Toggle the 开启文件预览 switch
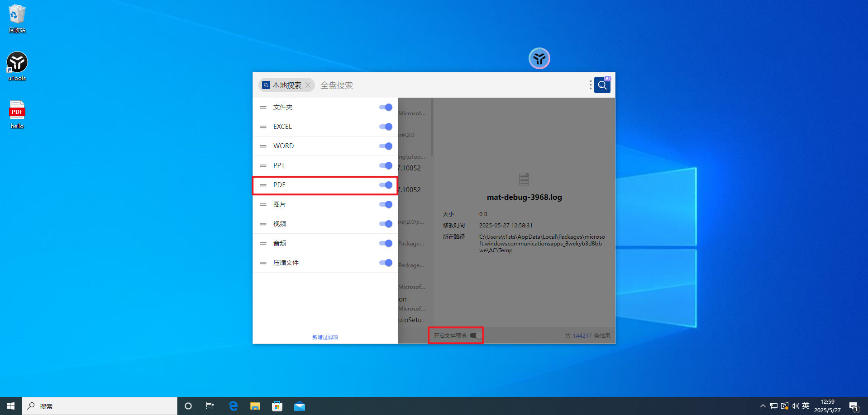The height and width of the screenshot is (415, 868). click(476, 335)
